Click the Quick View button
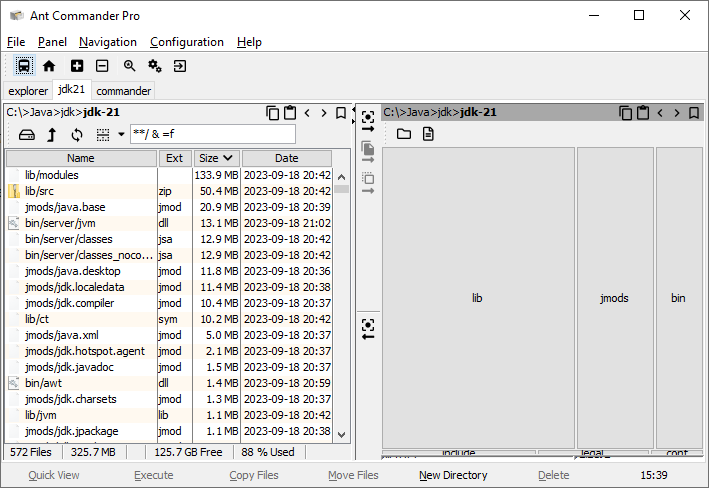The image size is (709, 488). (53, 475)
